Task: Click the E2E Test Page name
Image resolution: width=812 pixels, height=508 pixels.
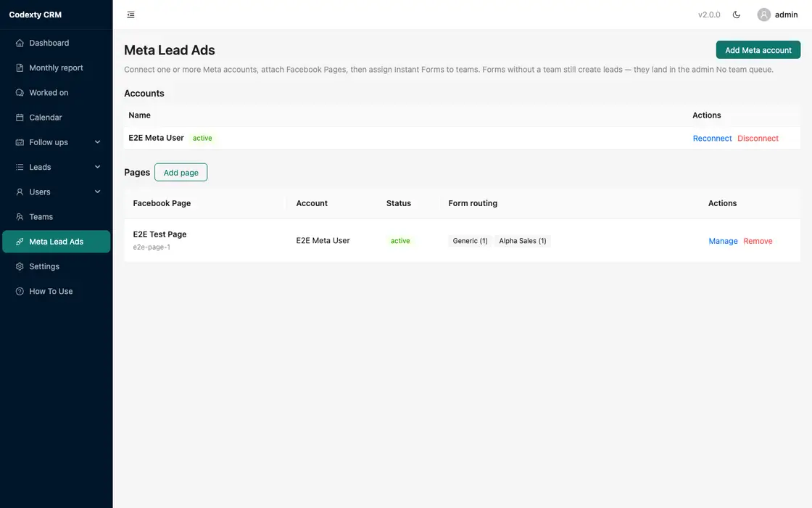Action: [159, 234]
